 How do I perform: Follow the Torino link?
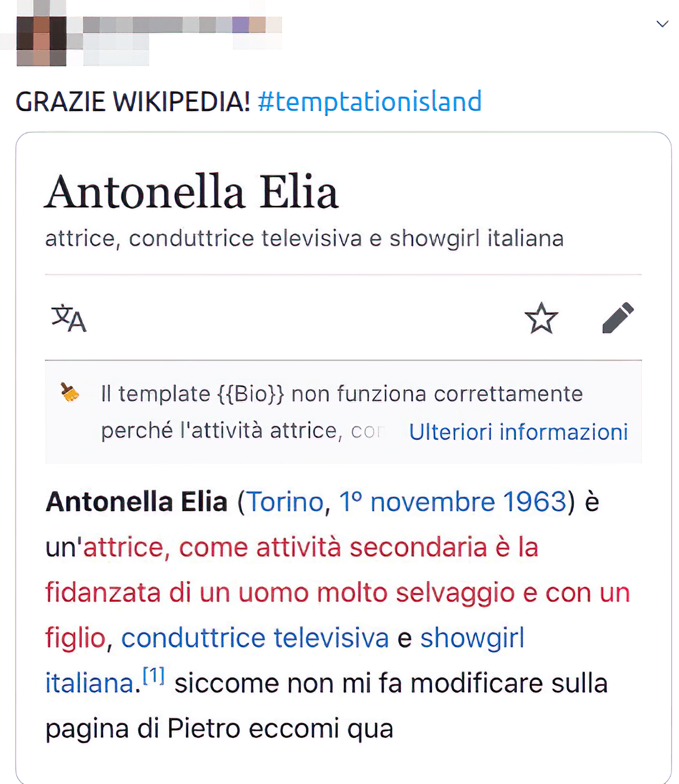[286, 502]
